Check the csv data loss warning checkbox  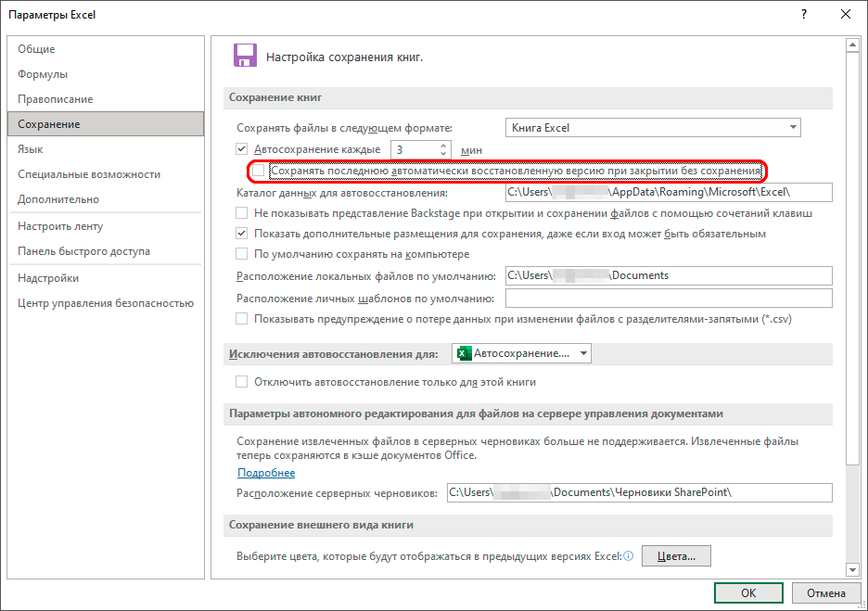coord(241,319)
